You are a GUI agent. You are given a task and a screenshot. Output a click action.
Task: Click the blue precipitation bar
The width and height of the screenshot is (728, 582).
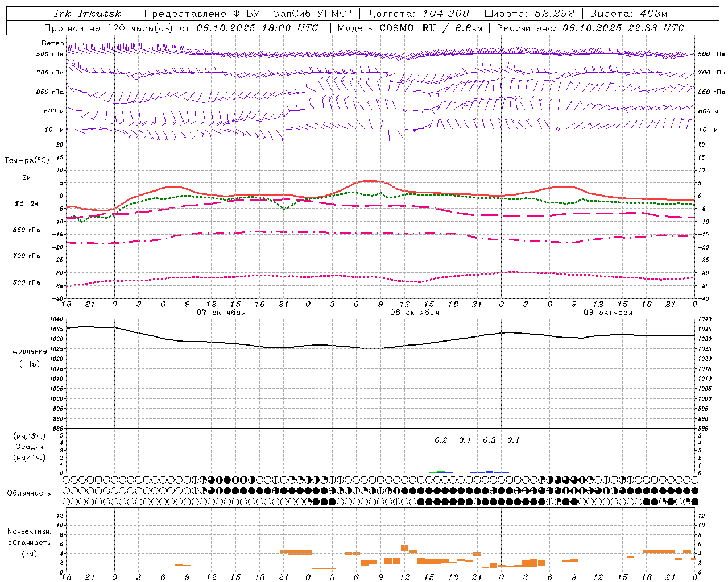tap(489, 472)
